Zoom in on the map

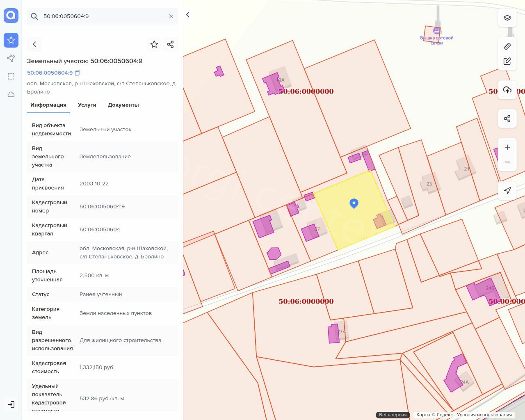pos(507,147)
